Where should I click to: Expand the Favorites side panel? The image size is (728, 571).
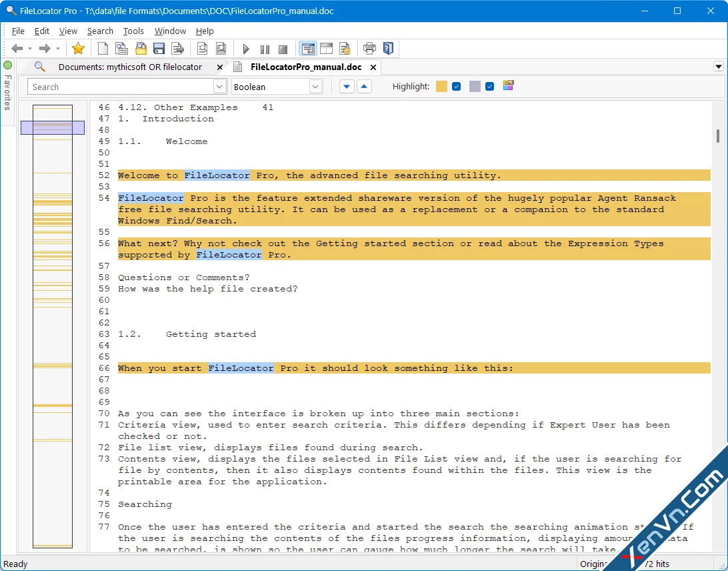pos(7,92)
